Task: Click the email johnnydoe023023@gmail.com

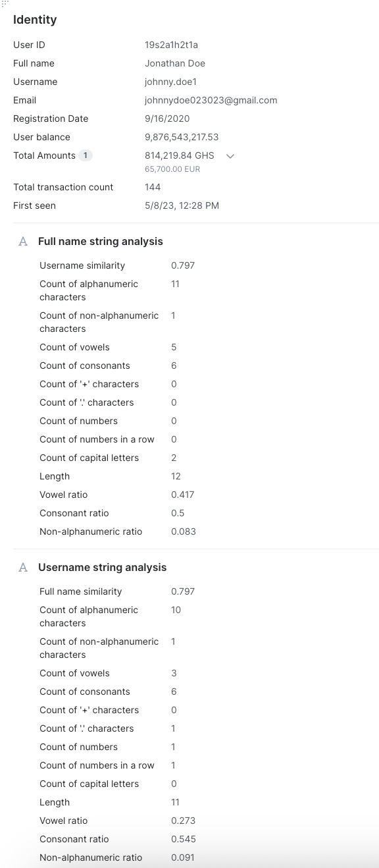Action: (211, 100)
